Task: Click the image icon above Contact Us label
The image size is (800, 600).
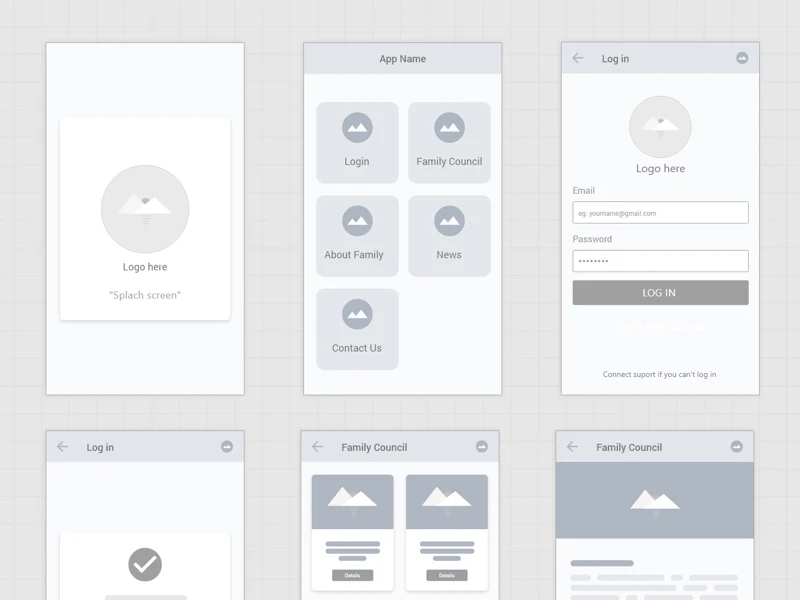Action: 357,314
